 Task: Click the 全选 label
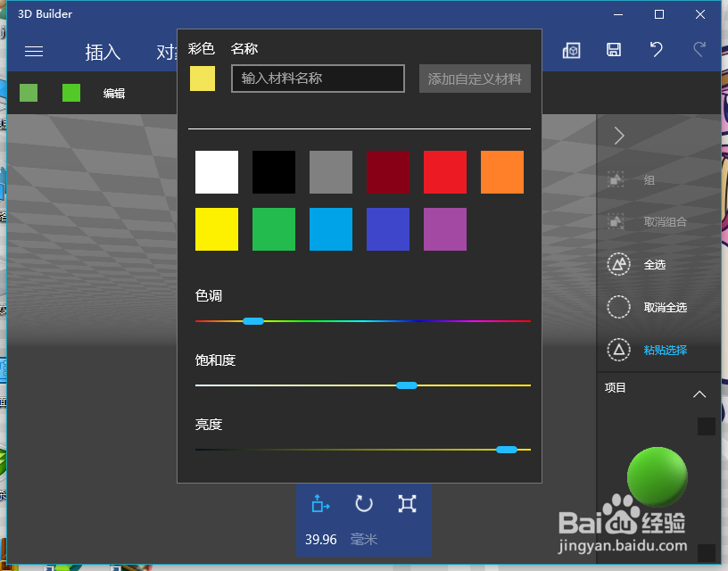pyautogui.click(x=655, y=265)
